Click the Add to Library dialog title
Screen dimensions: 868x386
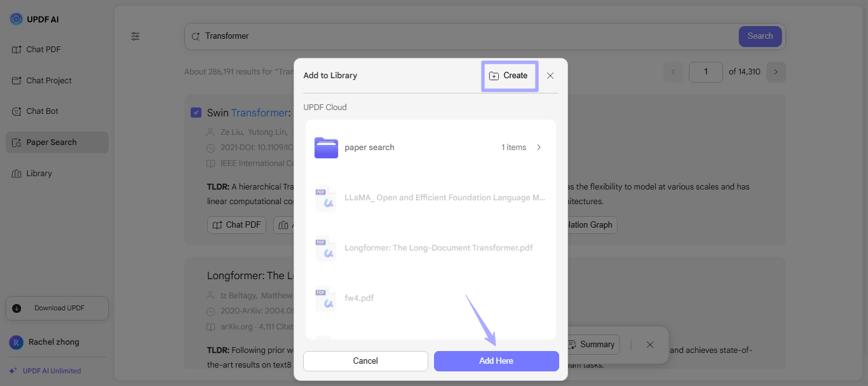pyautogui.click(x=330, y=76)
